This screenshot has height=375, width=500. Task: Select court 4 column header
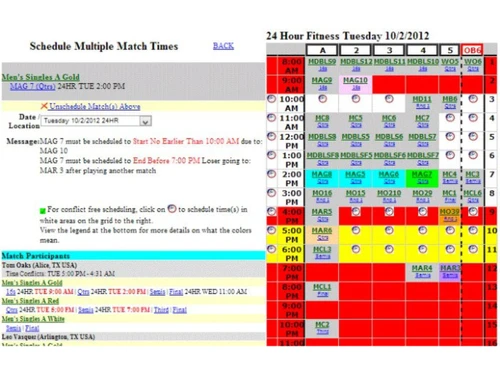423,50
